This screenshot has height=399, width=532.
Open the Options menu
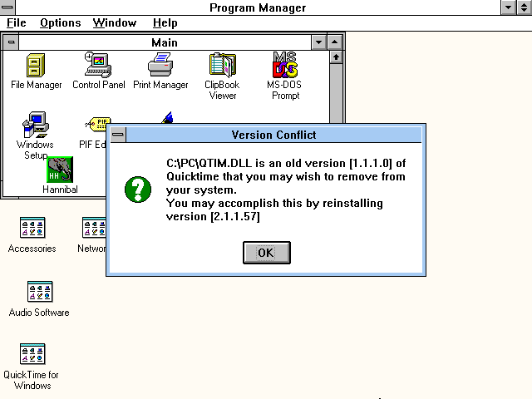pos(61,23)
